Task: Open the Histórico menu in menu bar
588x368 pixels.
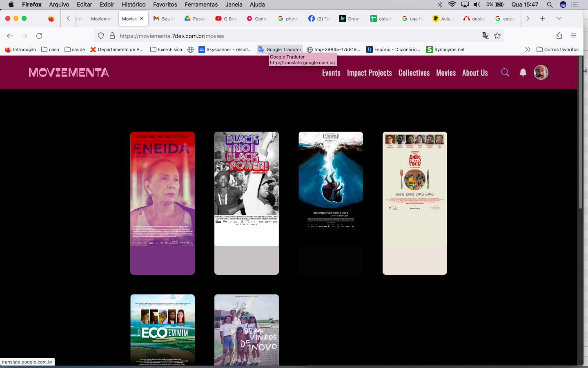Action: point(133,4)
